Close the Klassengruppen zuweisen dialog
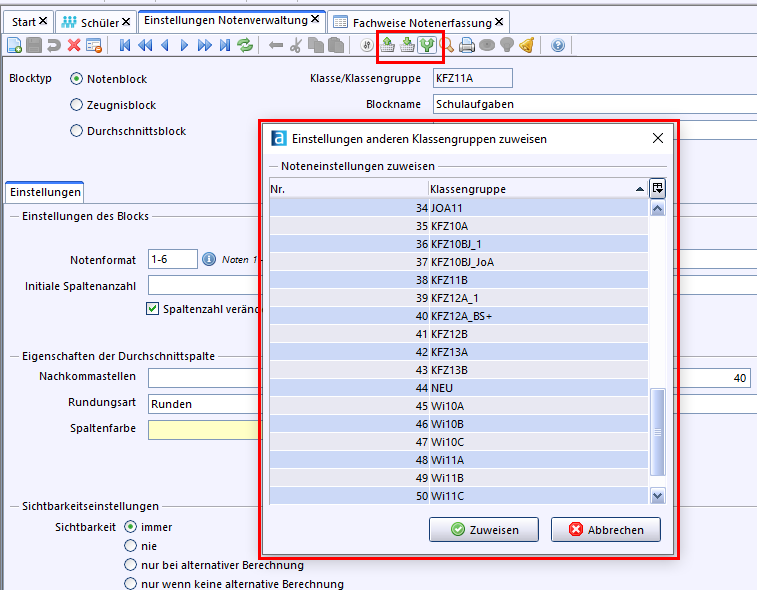This screenshot has width=757, height=590. tap(658, 139)
